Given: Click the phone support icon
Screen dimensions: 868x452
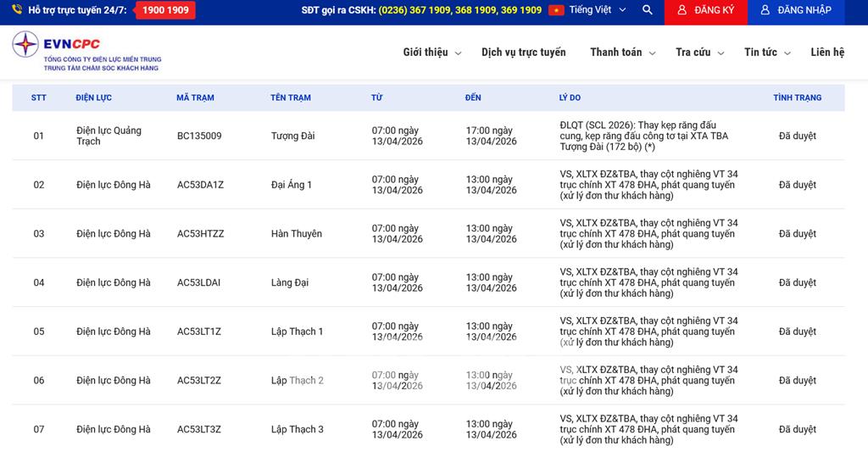Looking at the screenshot, I should point(17,10).
